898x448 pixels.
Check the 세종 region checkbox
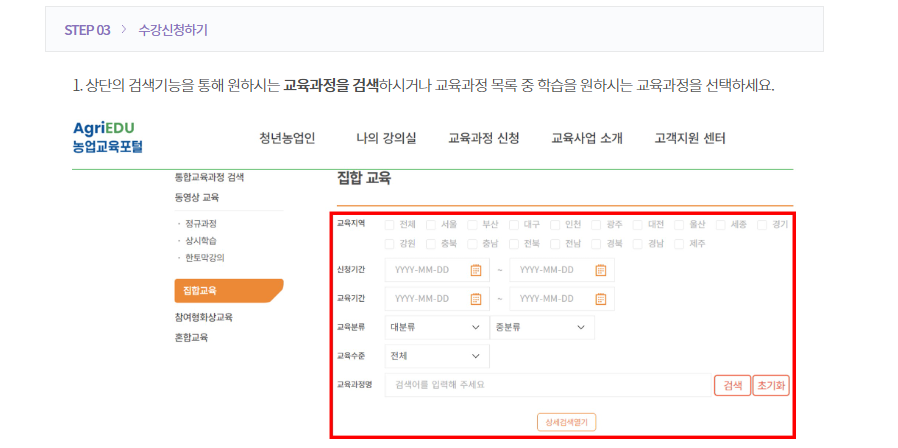720,225
